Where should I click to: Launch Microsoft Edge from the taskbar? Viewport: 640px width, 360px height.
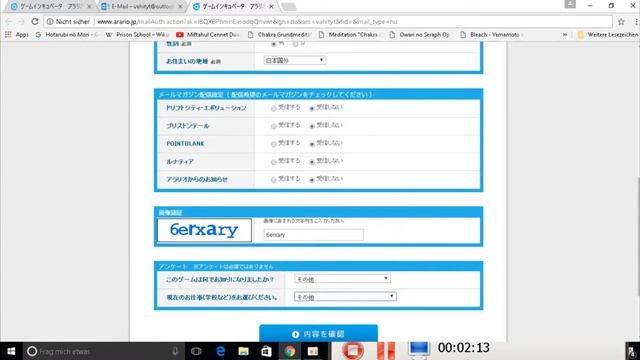220,351
